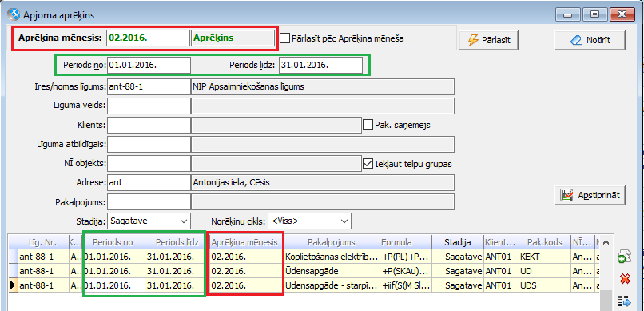Click the table vertical scrollbar thumb
This screenshot has height=311, width=644.
click(606, 300)
